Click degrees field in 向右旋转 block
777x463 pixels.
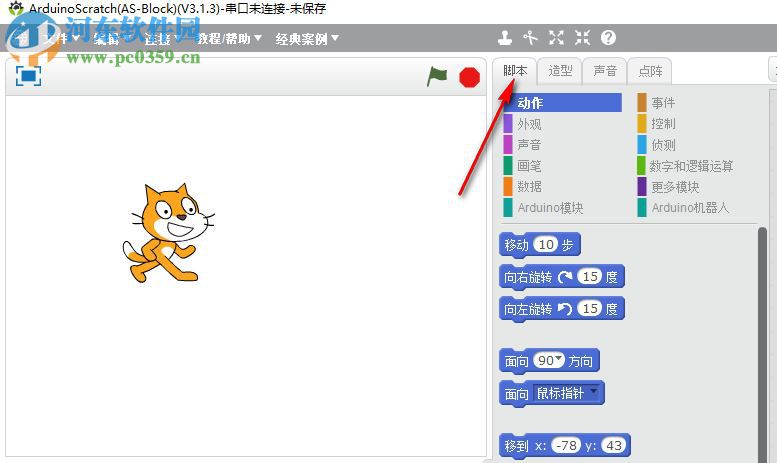tap(590, 277)
